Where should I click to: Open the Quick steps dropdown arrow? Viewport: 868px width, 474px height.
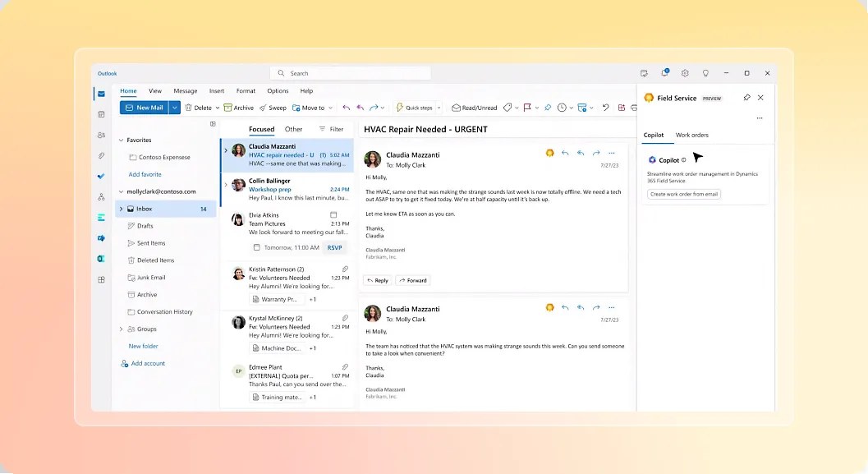click(x=439, y=108)
